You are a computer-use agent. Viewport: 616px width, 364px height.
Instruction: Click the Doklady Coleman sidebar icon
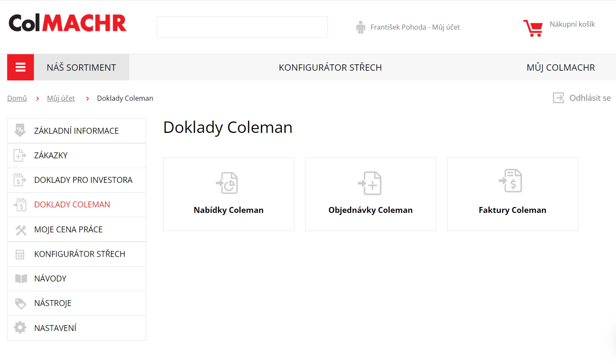[x=20, y=204]
